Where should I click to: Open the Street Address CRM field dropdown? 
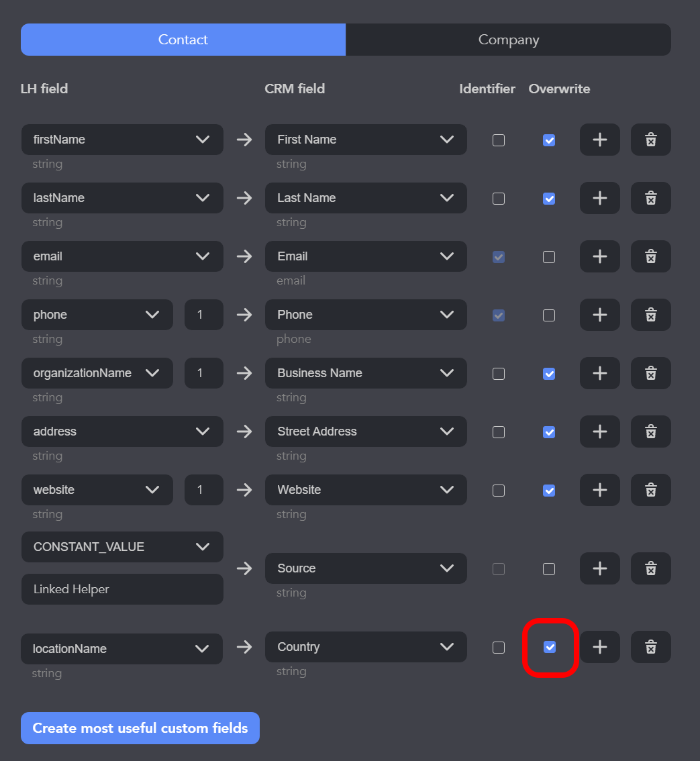tap(366, 432)
